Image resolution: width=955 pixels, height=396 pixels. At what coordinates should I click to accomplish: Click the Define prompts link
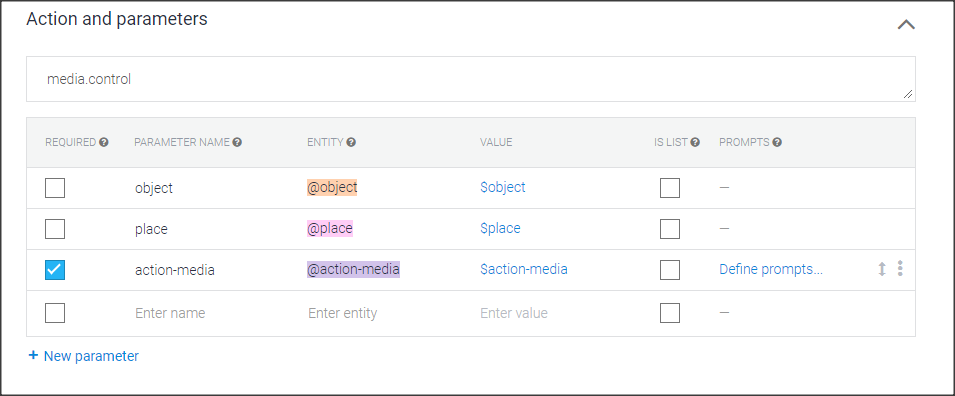[770, 269]
